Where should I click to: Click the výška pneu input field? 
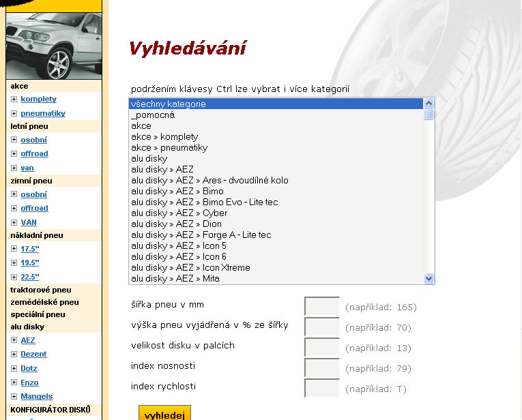pyautogui.click(x=322, y=327)
